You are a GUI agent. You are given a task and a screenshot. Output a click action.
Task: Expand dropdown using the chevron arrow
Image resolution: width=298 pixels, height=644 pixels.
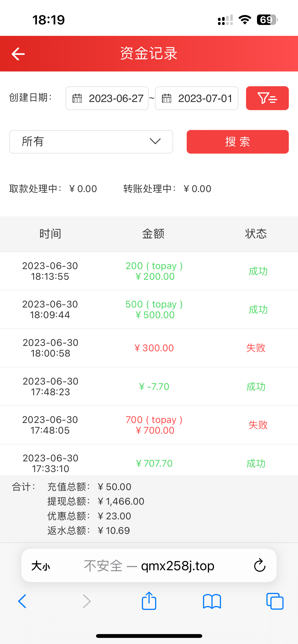155,141
